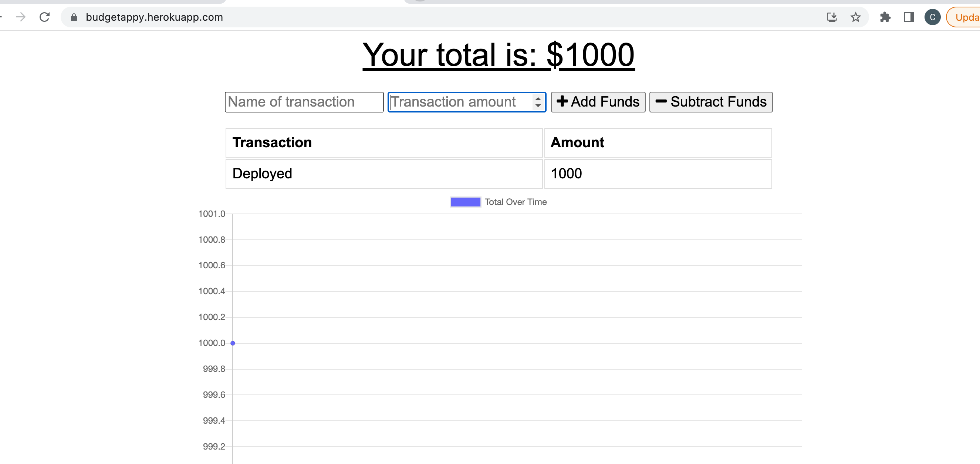Click the data point at 1000 on the chart
This screenshot has height=464, width=980.
(x=233, y=343)
